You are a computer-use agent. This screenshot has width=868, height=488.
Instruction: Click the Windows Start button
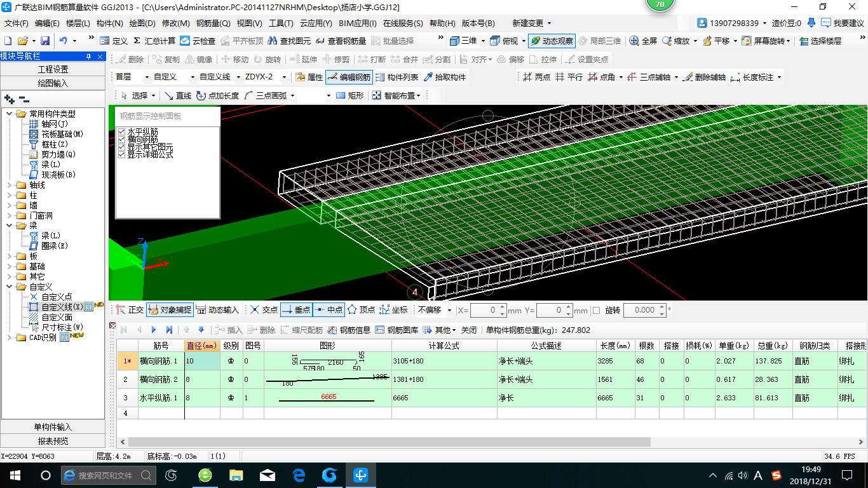[15, 475]
